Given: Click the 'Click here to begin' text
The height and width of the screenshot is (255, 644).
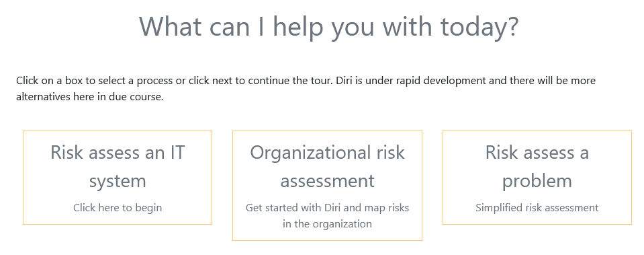Looking at the screenshot, I should click(118, 208).
